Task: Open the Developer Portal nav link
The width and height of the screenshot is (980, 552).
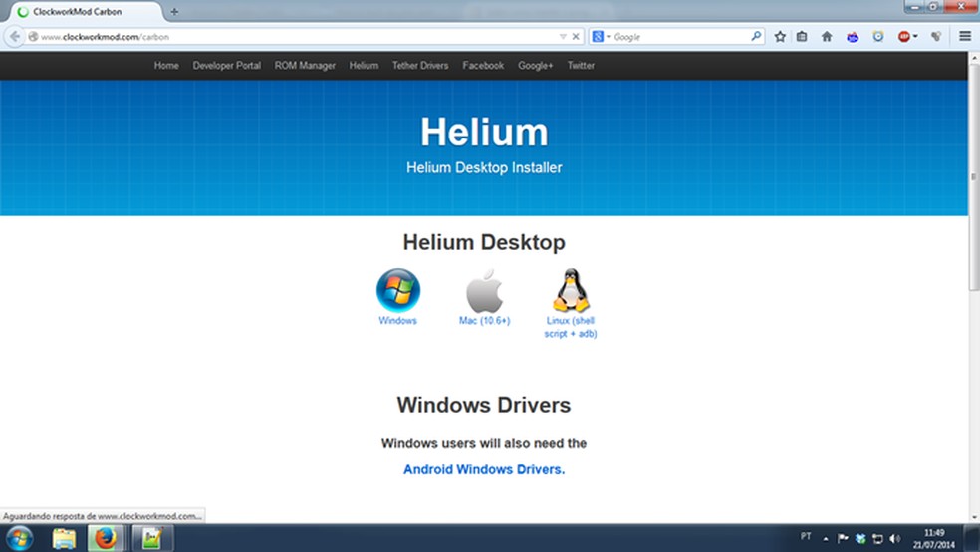Action: [x=226, y=65]
